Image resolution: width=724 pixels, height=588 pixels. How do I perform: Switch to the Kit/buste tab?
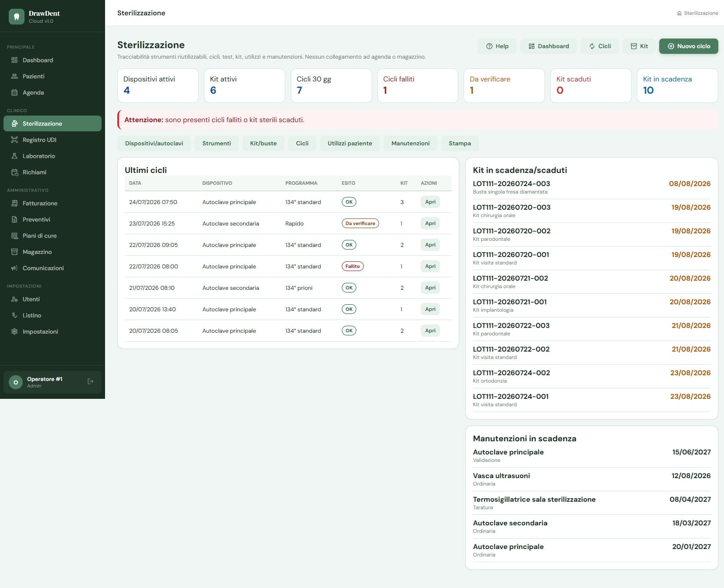tap(263, 143)
